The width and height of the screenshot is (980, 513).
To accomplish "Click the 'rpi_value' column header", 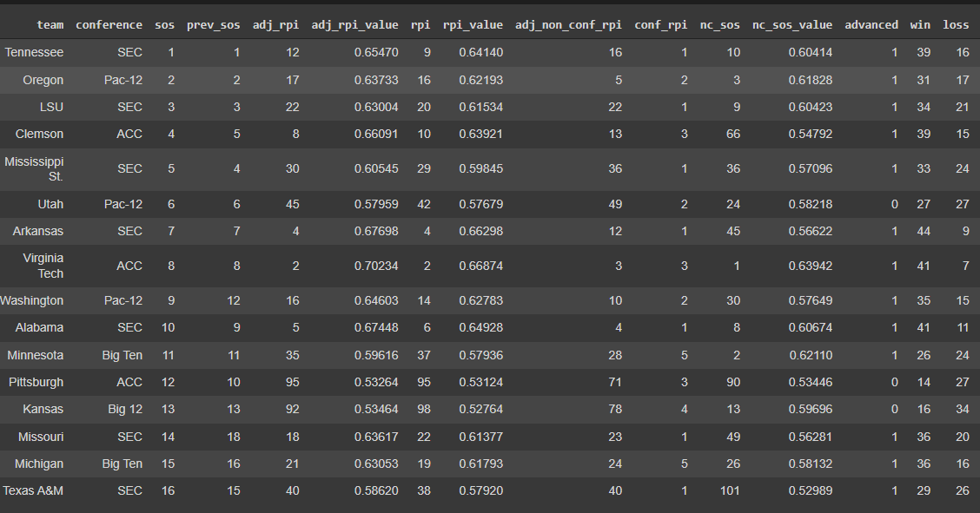I will pos(473,25).
